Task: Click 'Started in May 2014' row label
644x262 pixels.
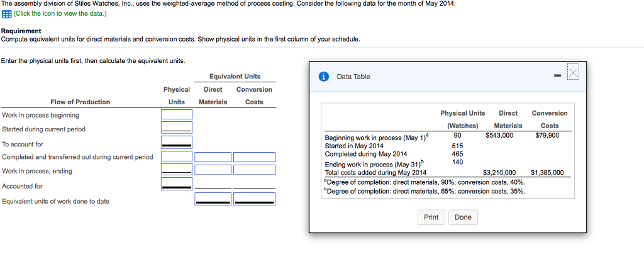Action: point(354,146)
